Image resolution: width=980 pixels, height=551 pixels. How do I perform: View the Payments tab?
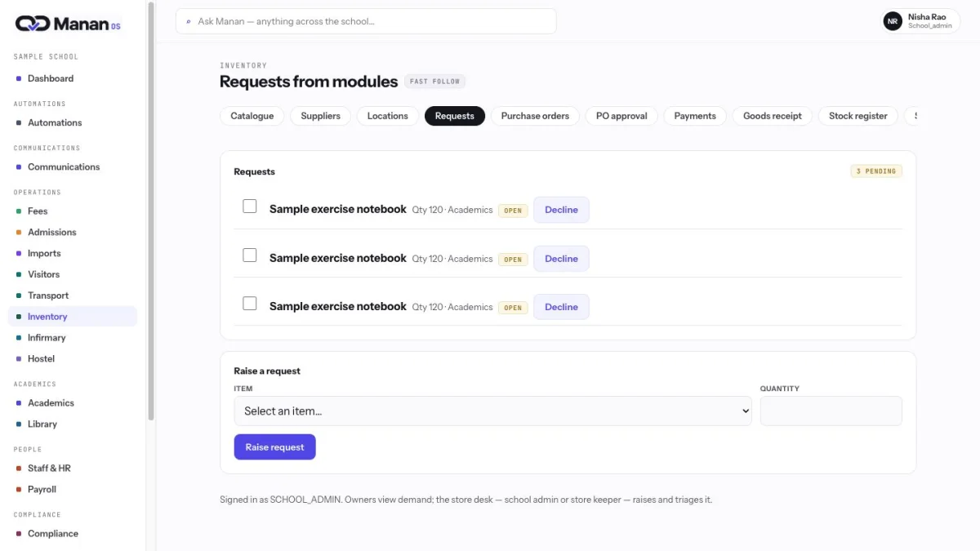coord(695,116)
